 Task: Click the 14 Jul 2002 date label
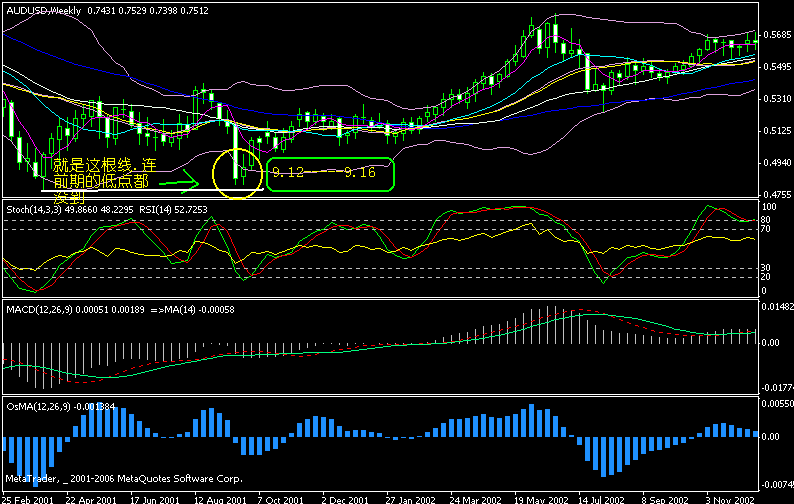[x=602, y=500]
